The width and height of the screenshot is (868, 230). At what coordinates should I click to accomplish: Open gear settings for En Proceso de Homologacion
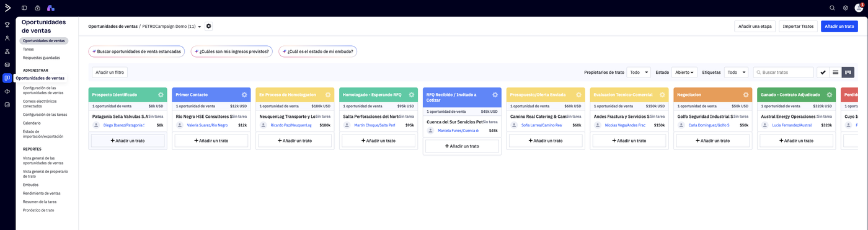coord(328,95)
